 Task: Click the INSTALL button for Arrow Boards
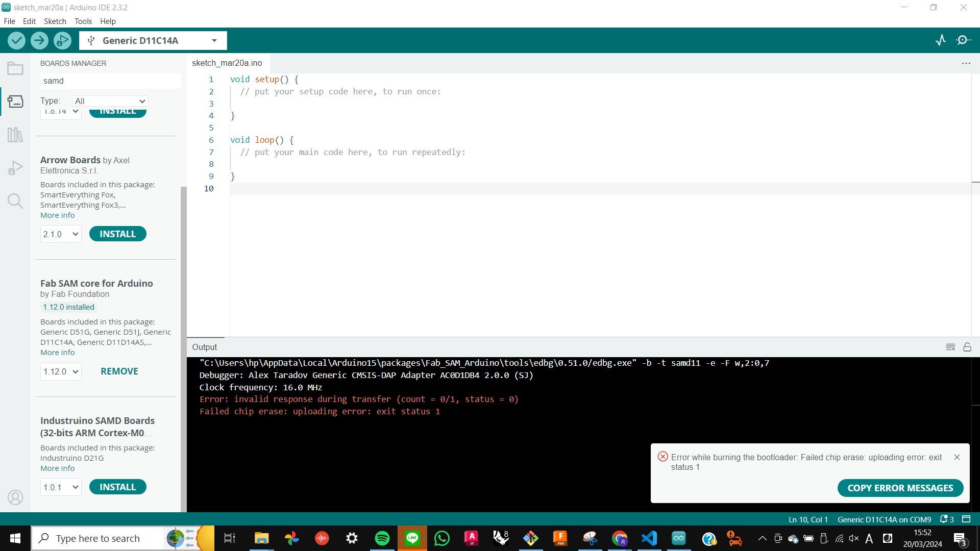click(x=117, y=234)
